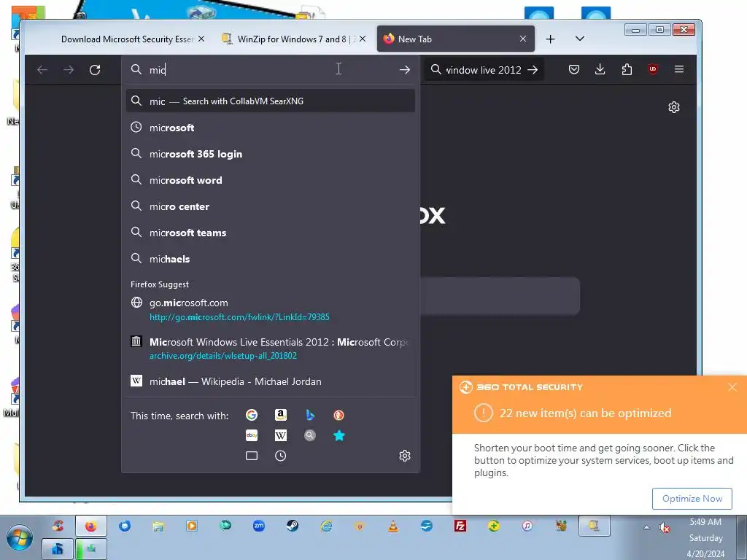Select 'microsoft teams' suggestion
This screenshot has height=560, width=747.
click(x=270, y=233)
